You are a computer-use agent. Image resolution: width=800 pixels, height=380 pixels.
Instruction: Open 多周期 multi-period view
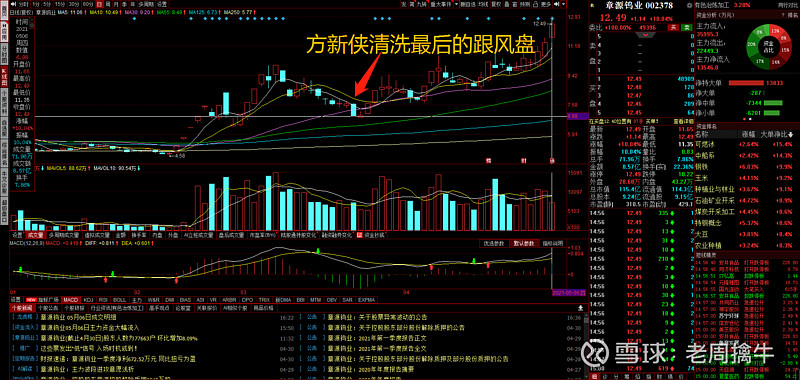(x=146, y=5)
